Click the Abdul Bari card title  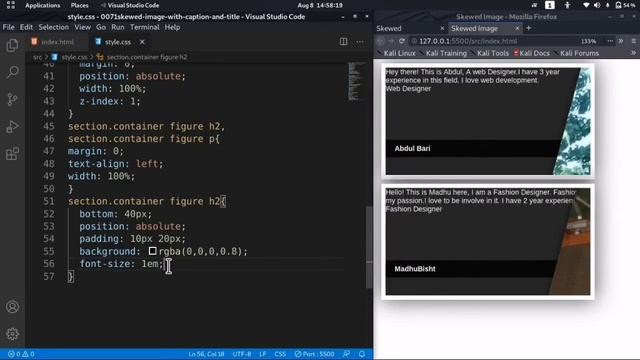pyautogui.click(x=412, y=149)
